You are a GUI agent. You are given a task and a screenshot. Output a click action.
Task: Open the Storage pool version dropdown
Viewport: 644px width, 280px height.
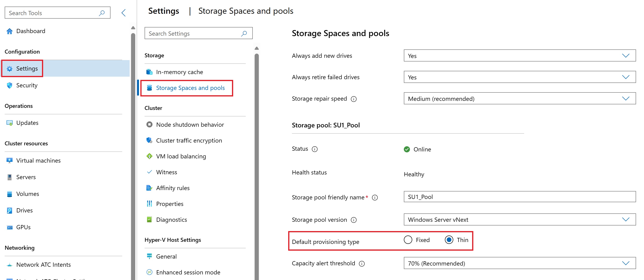point(520,219)
